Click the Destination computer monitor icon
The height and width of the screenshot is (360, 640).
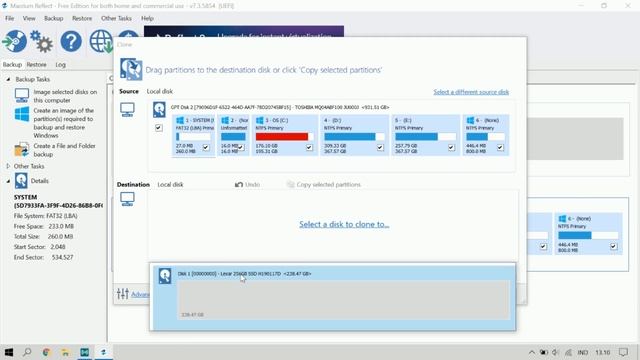[127, 199]
